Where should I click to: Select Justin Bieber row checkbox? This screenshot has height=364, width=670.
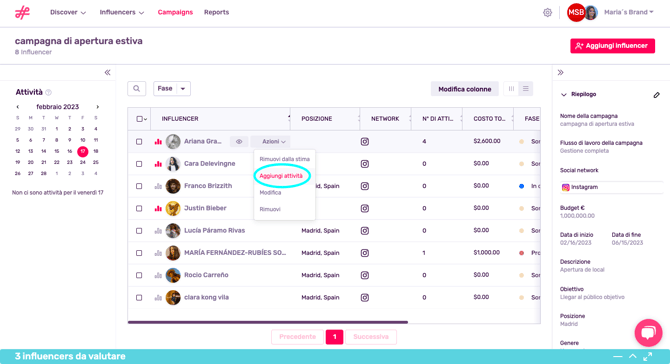pyautogui.click(x=139, y=208)
